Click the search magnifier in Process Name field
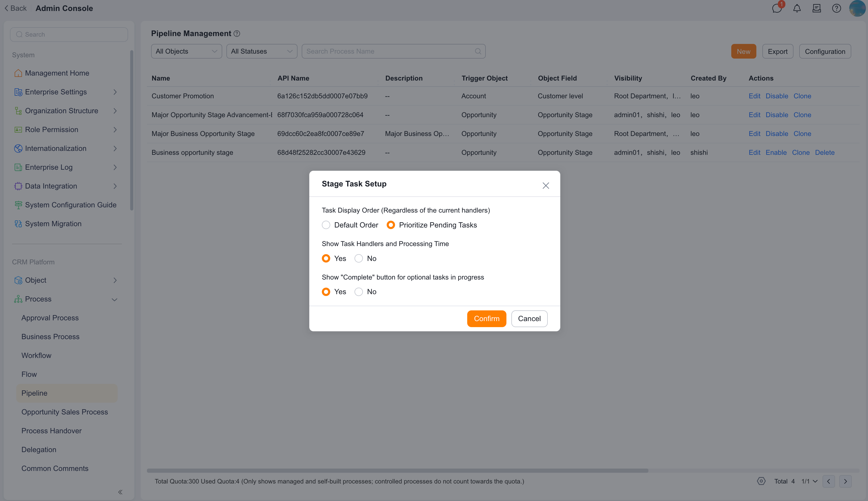The width and height of the screenshot is (868, 501). pos(478,51)
